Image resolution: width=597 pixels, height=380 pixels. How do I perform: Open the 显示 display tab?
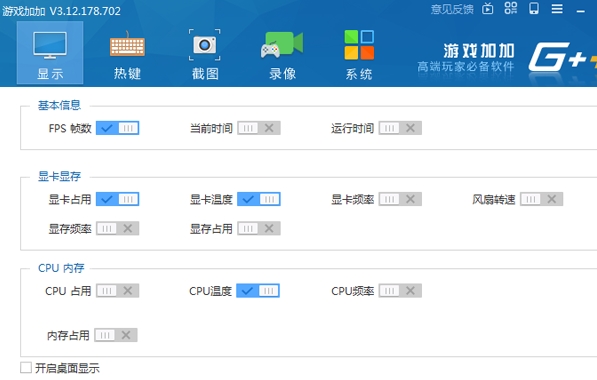50,53
